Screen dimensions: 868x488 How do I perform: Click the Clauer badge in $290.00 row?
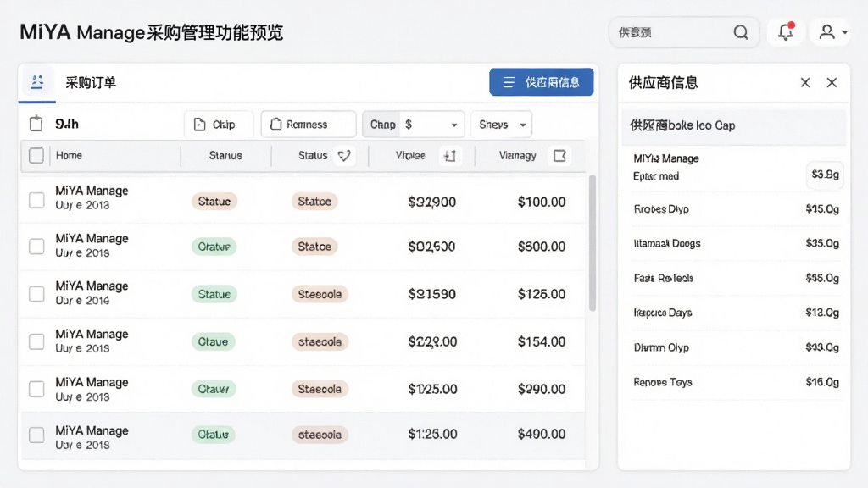[214, 389]
